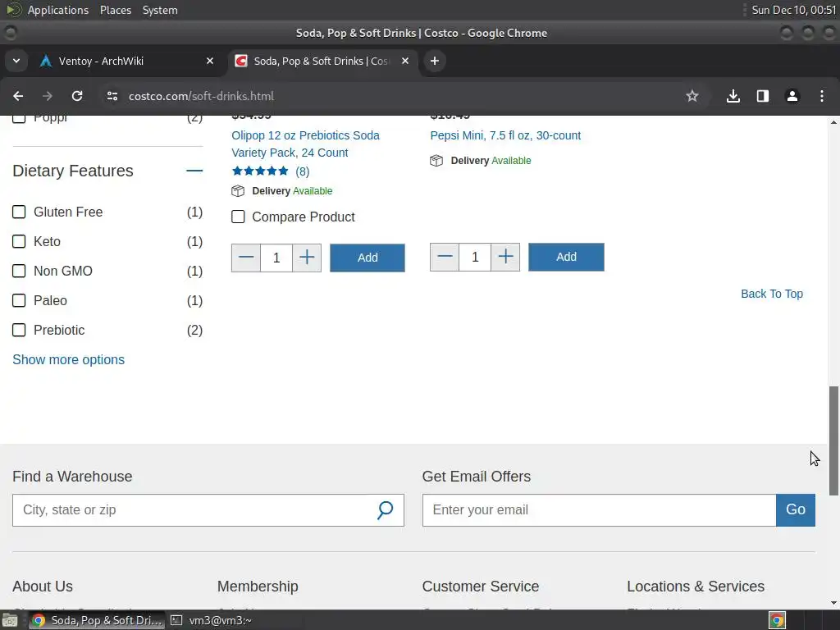840x630 pixels.
Task: Click the Locations & Services footer heading
Action: 696,587
